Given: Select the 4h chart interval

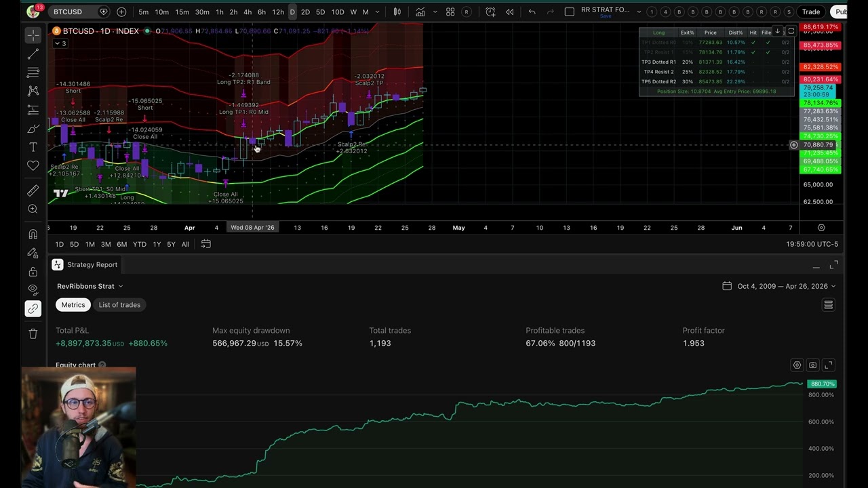Looking at the screenshot, I should (x=248, y=12).
